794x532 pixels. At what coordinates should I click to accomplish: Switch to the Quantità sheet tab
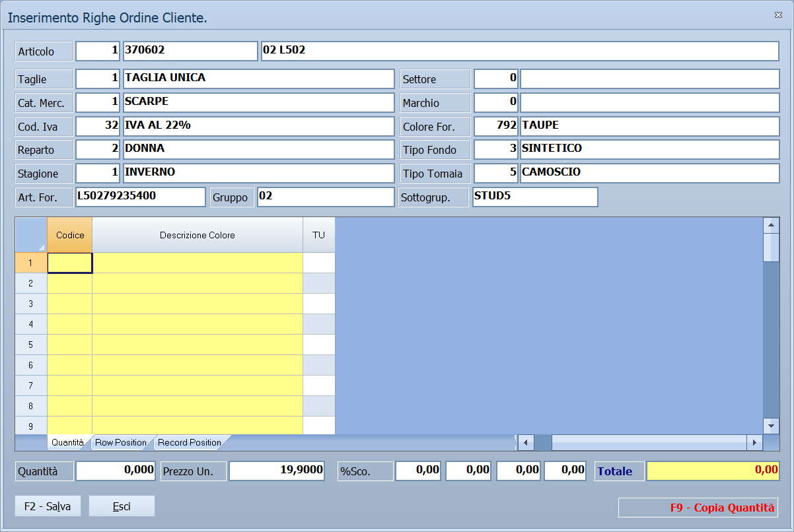(67, 442)
